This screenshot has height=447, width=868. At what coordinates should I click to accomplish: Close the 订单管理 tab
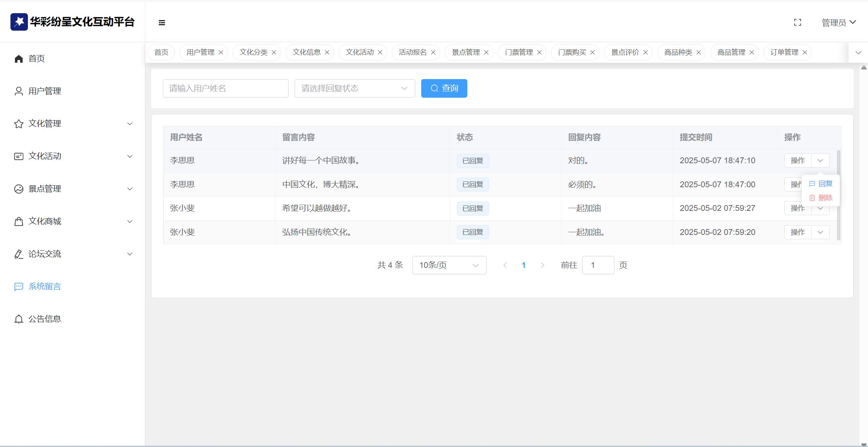[x=805, y=52]
